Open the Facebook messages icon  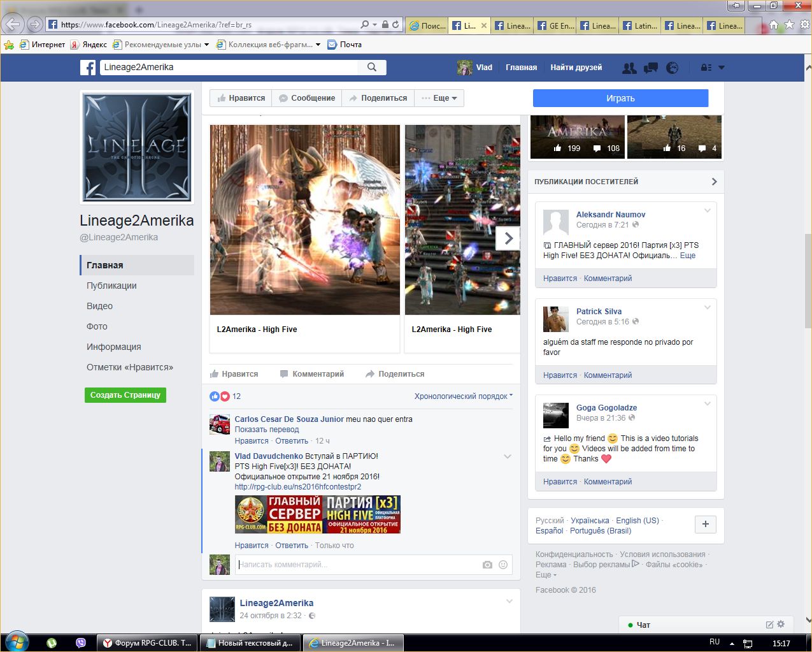point(651,68)
